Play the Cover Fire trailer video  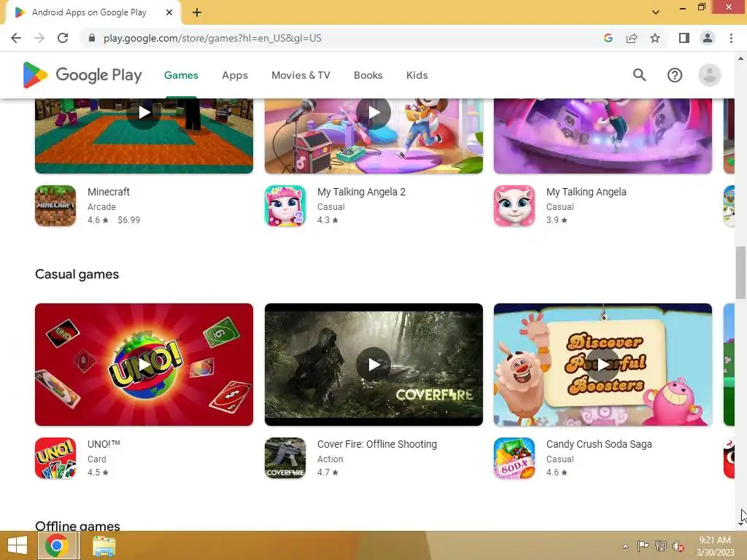[x=373, y=365]
